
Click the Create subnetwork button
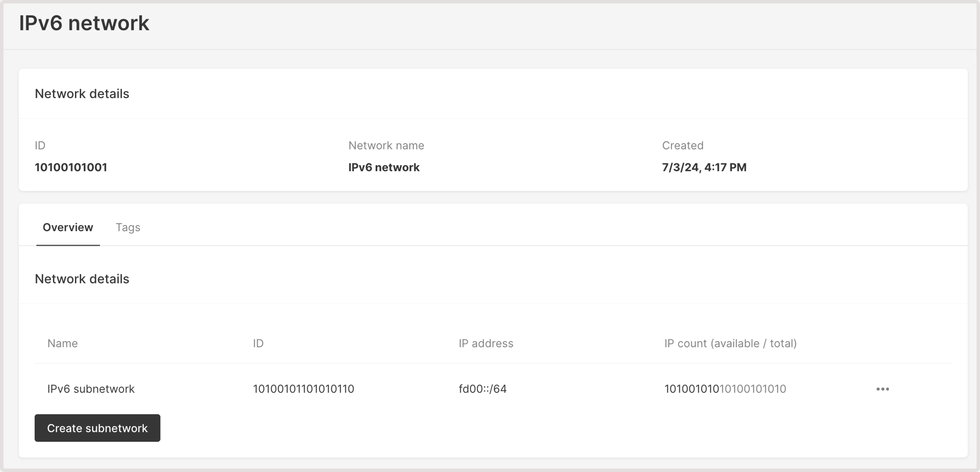click(x=97, y=428)
